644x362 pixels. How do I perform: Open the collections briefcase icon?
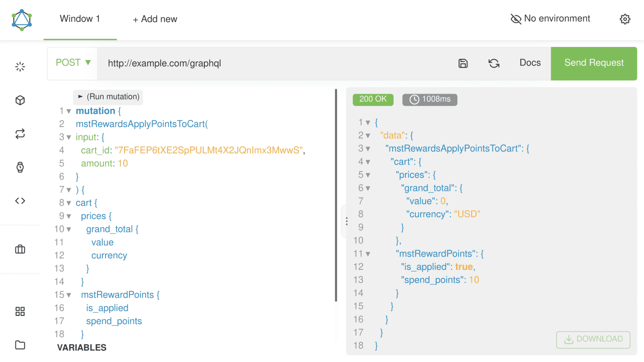click(20, 249)
